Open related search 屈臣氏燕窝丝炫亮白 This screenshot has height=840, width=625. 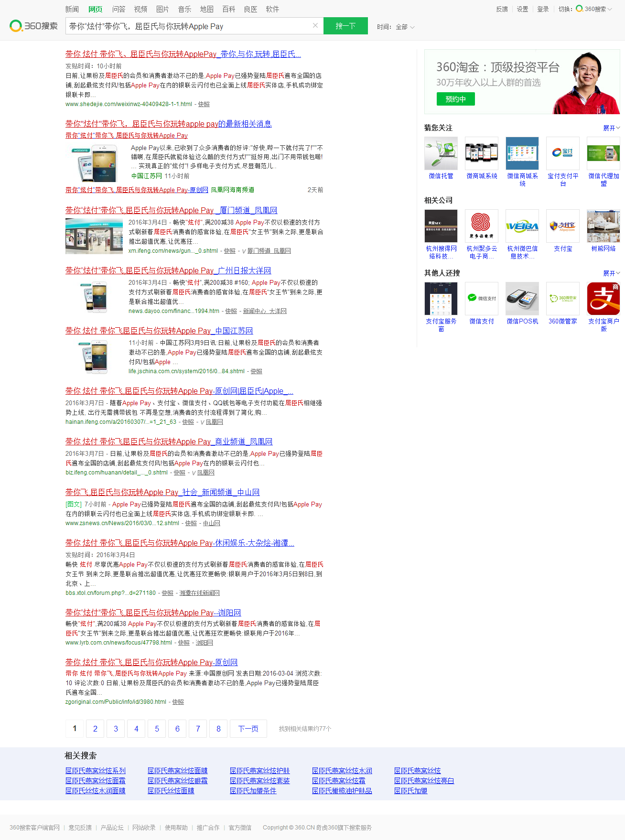424,781
